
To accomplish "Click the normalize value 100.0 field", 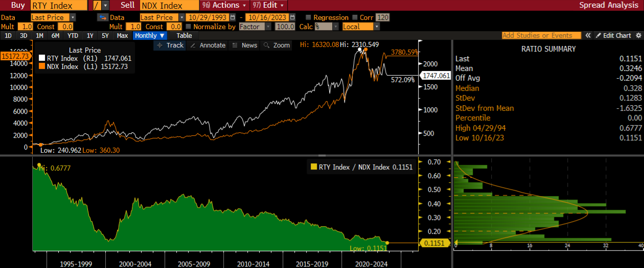I will coord(285,27).
